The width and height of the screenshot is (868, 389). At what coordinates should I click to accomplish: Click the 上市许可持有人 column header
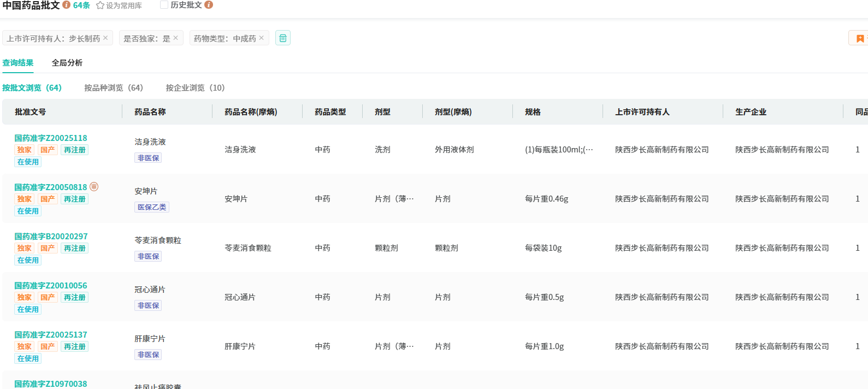[642, 112]
